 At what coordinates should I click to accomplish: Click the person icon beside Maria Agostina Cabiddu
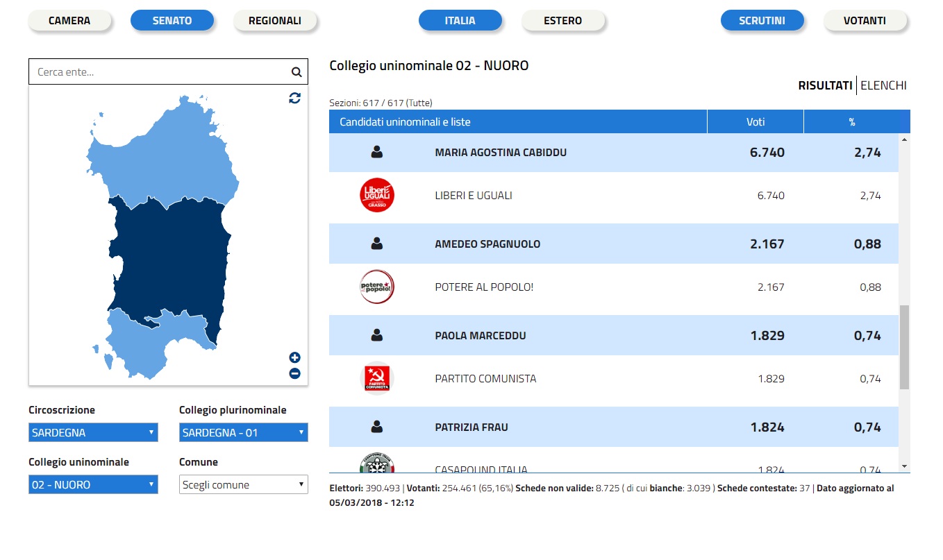tap(377, 152)
